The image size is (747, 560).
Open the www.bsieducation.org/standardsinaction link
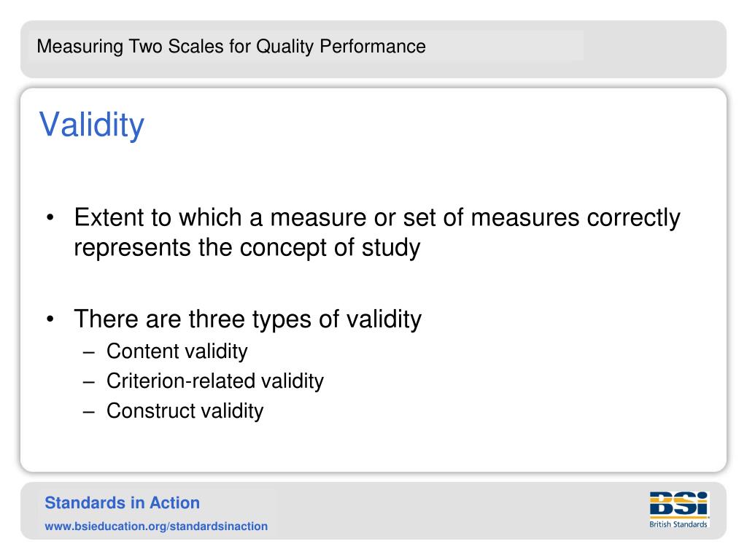(x=156, y=526)
